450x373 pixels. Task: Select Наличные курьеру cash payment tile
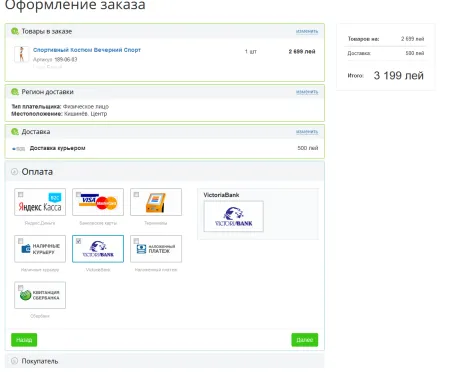pyautogui.click(x=40, y=249)
